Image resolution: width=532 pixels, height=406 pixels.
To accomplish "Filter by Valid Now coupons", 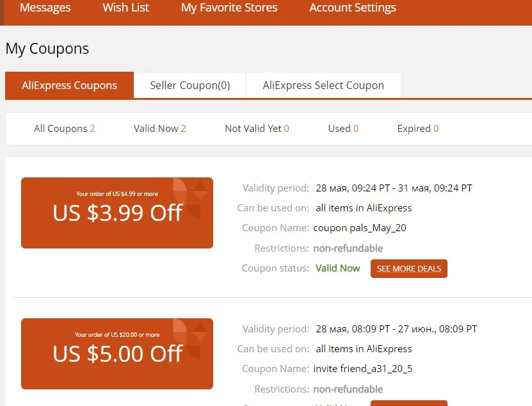I will pyautogui.click(x=160, y=129).
